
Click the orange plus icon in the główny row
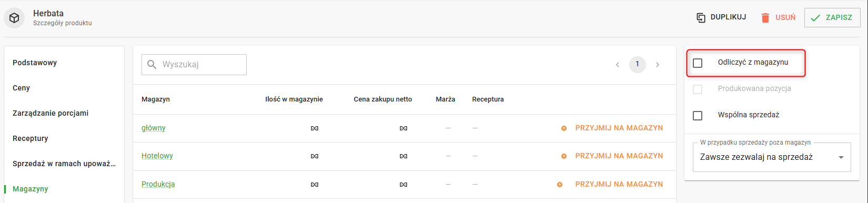(x=564, y=128)
